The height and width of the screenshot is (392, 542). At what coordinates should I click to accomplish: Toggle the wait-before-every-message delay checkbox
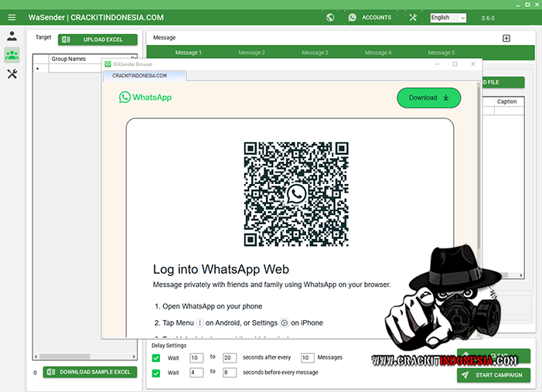(157, 372)
